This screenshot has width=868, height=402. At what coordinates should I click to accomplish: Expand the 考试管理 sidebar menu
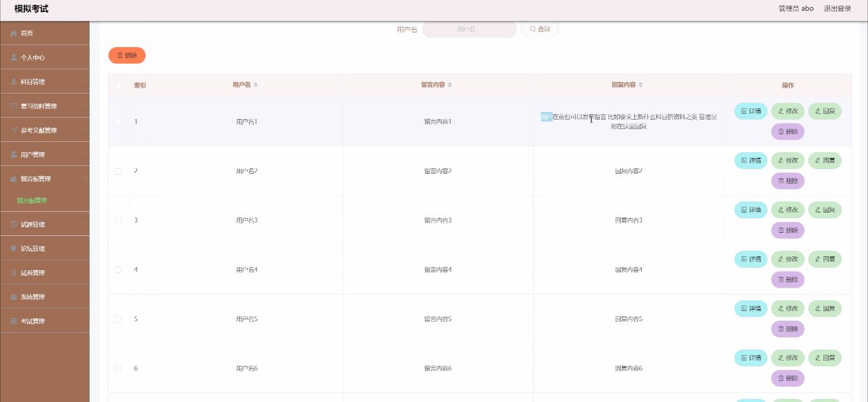[44, 321]
